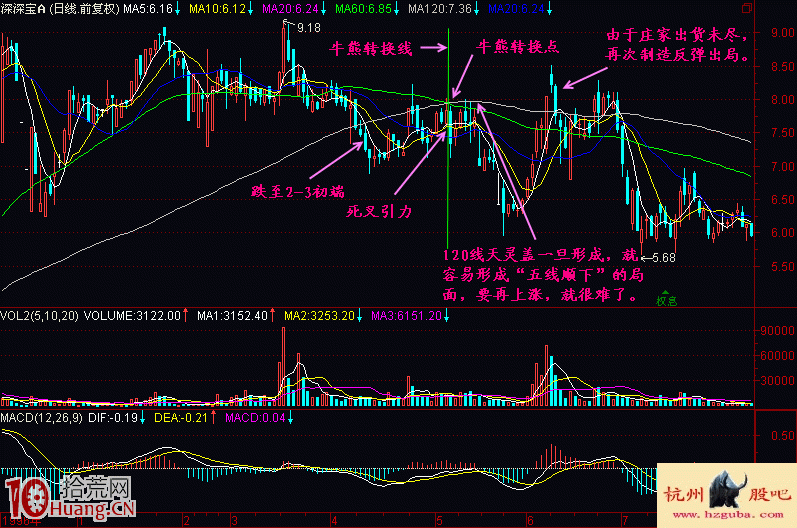Click the yellow MA10:6.12 indicator label
797x528 pixels.
(218, 9)
